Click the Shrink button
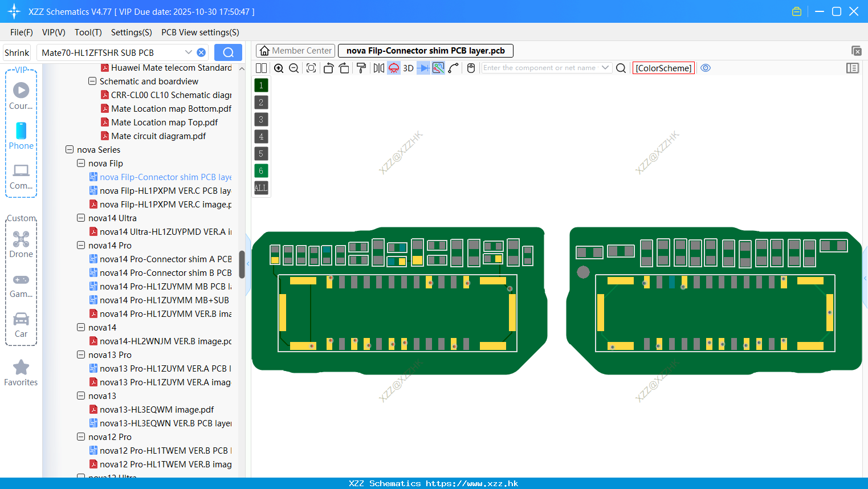 click(x=17, y=52)
